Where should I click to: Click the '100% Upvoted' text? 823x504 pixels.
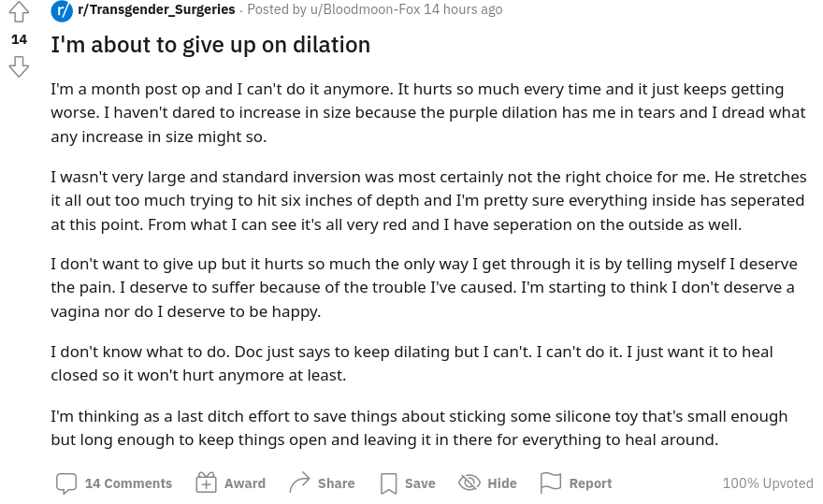click(768, 483)
